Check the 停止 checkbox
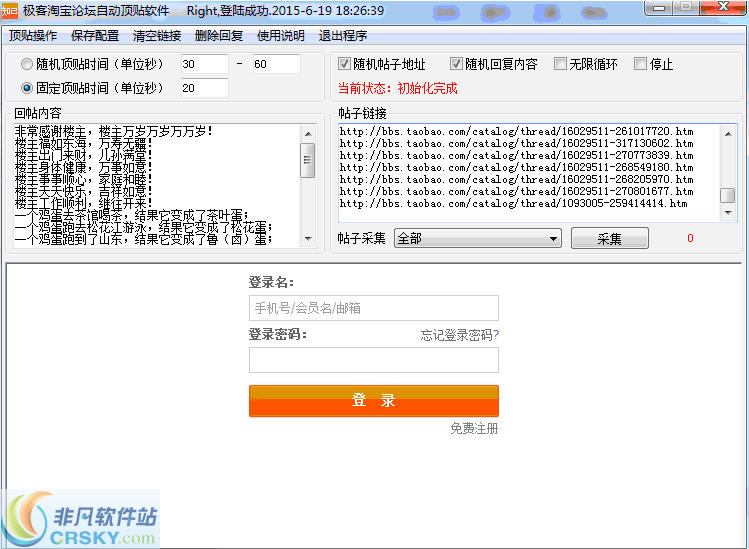This screenshot has width=749, height=549. (x=640, y=64)
